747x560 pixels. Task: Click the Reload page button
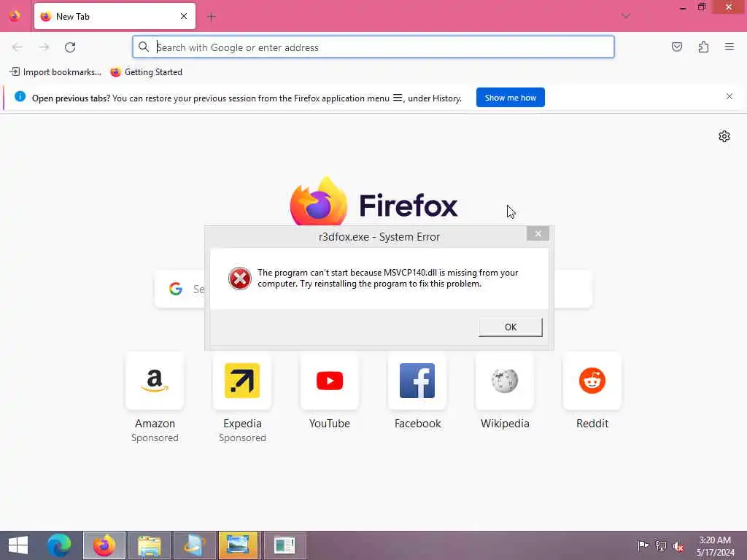point(70,47)
